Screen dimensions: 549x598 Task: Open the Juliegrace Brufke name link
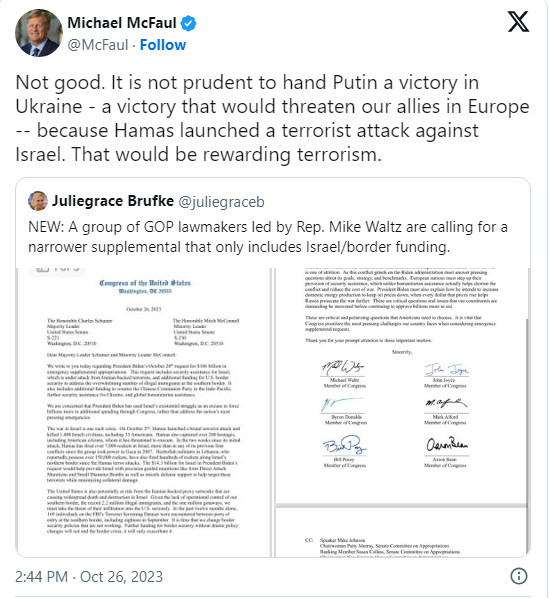(113, 201)
